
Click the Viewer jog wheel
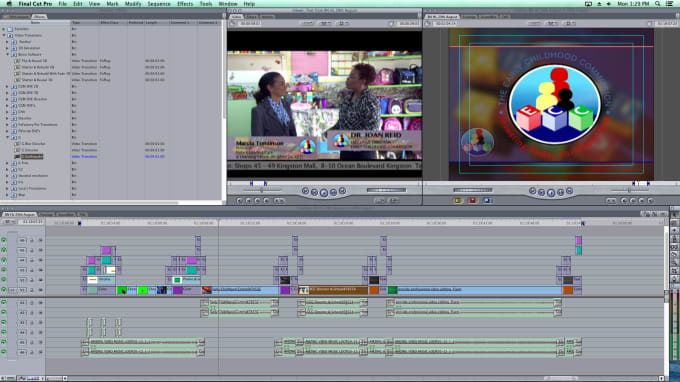[x=386, y=190]
